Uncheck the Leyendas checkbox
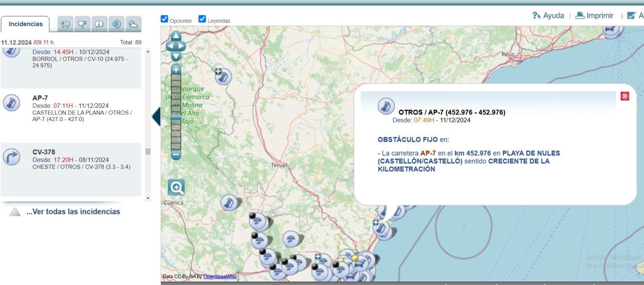This screenshot has width=644, height=285. [x=202, y=19]
